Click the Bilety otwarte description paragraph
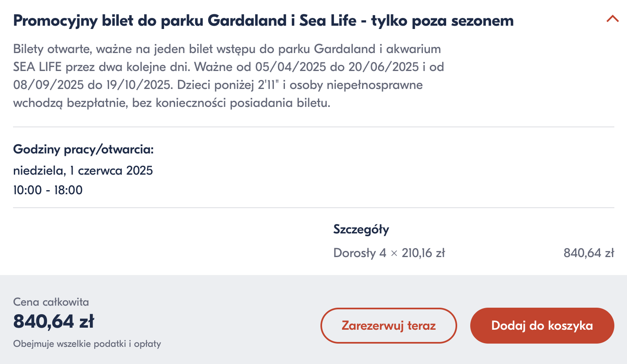The image size is (627, 364). (x=229, y=76)
